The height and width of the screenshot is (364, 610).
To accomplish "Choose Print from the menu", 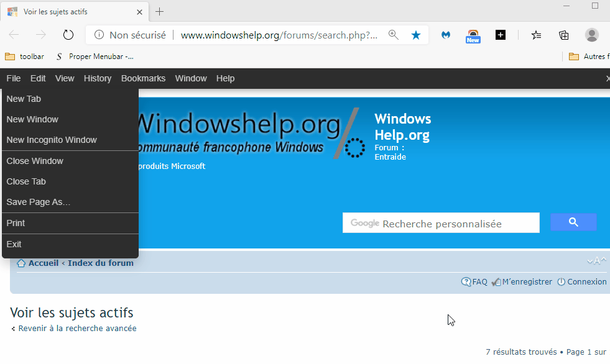I will [x=70, y=224].
